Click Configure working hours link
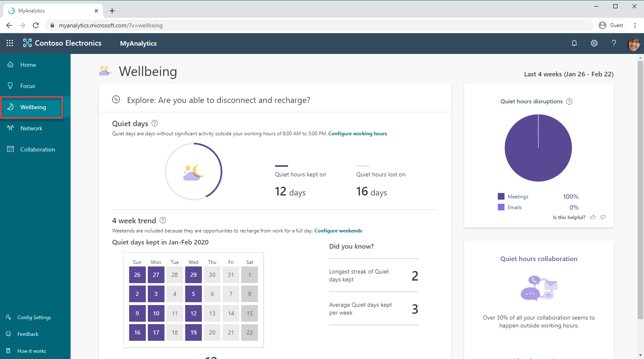Screen dimensions: 644x359 click(358, 134)
